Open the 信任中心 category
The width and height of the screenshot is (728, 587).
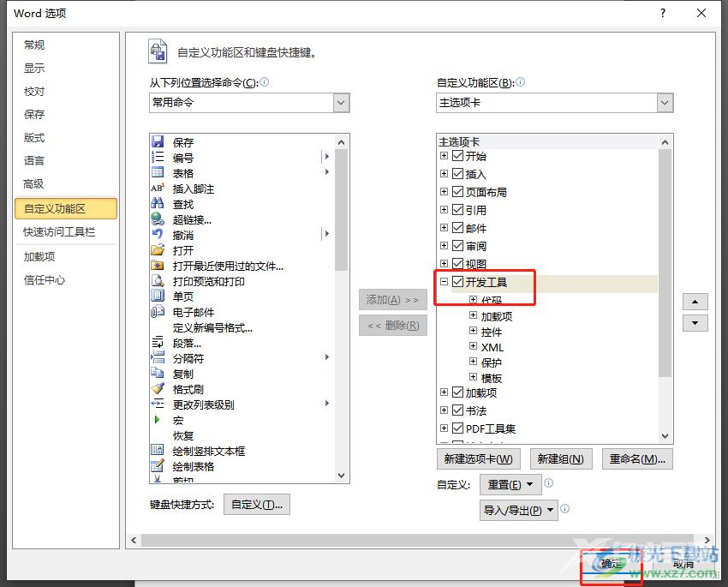pyautogui.click(x=45, y=280)
